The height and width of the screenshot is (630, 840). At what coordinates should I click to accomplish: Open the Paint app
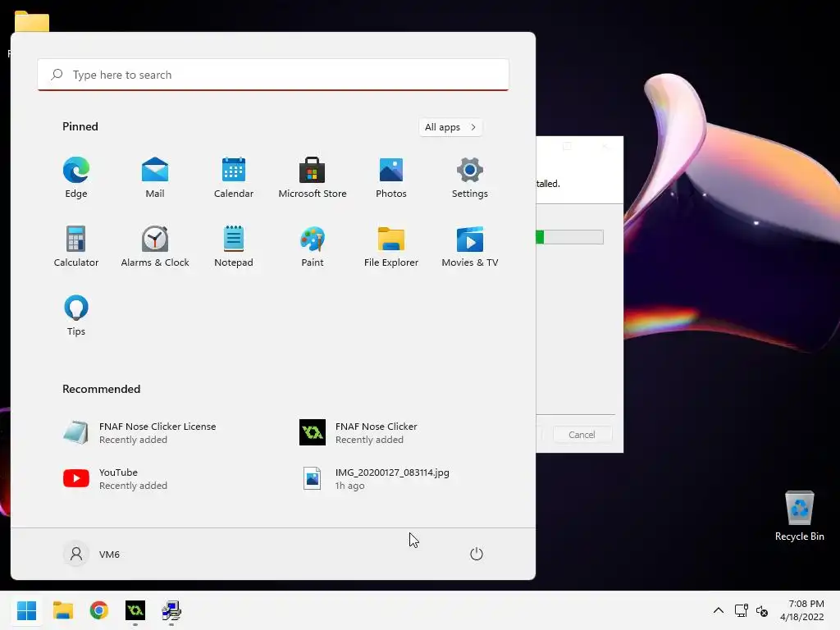pyautogui.click(x=313, y=246)
